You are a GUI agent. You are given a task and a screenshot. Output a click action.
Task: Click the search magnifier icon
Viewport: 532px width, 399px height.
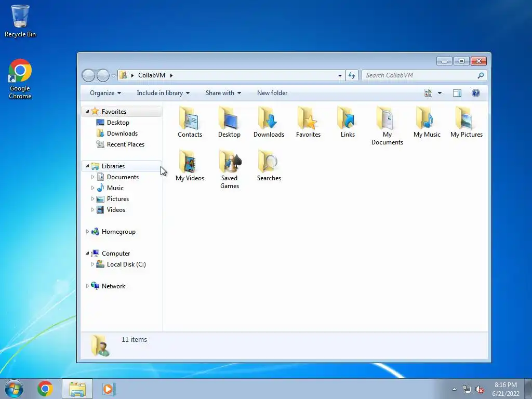481,75
